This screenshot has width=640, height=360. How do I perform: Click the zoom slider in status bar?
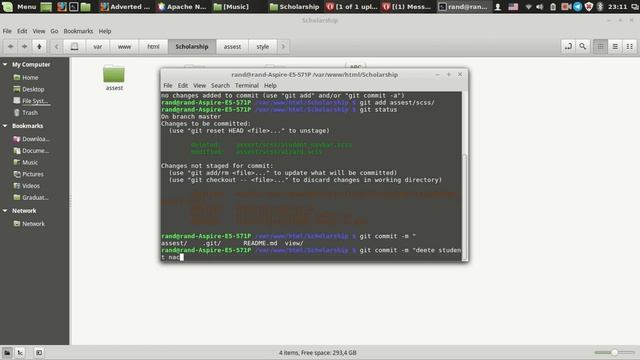point(614,352)
